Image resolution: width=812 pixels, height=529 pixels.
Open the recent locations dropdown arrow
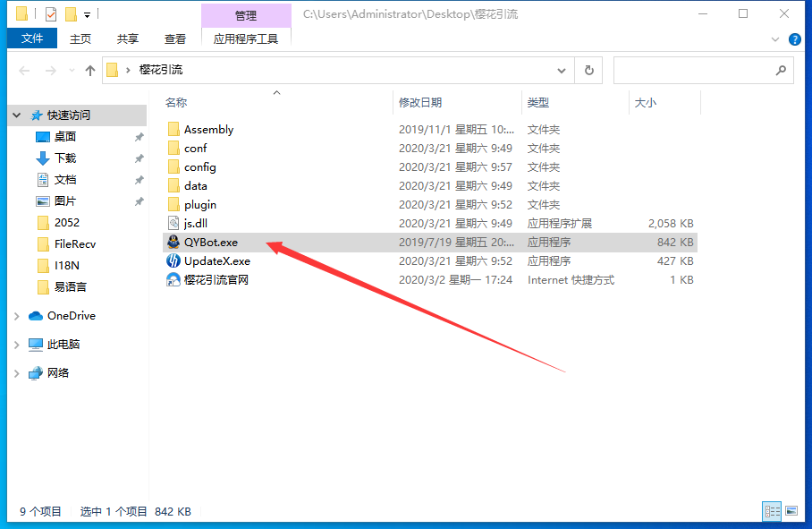[x=72, y=71]
